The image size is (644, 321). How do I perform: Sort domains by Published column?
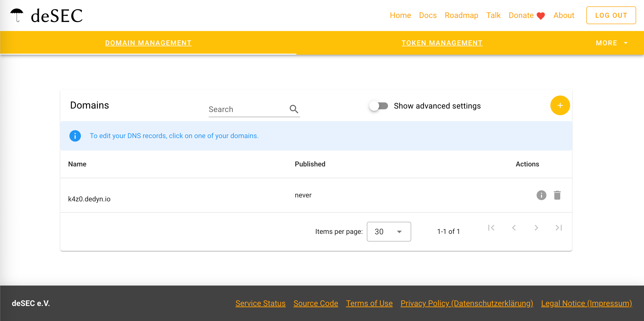pyautogui.click(x=310, y=164)
